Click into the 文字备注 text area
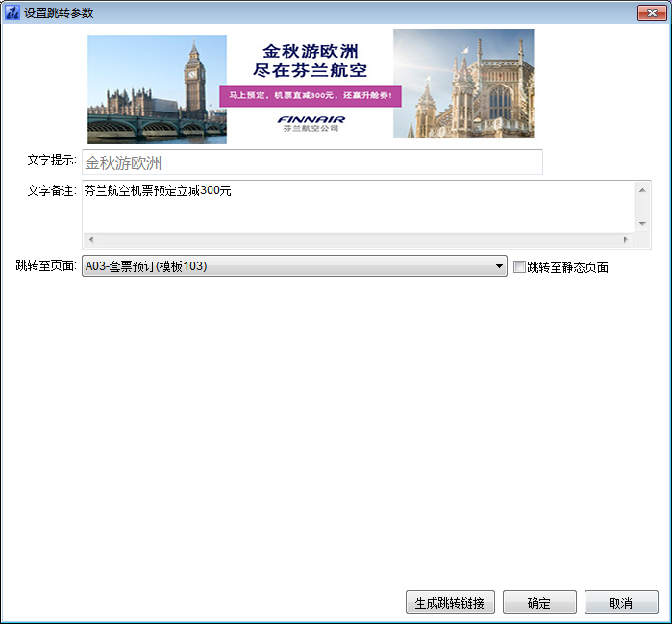 point(359,207)
